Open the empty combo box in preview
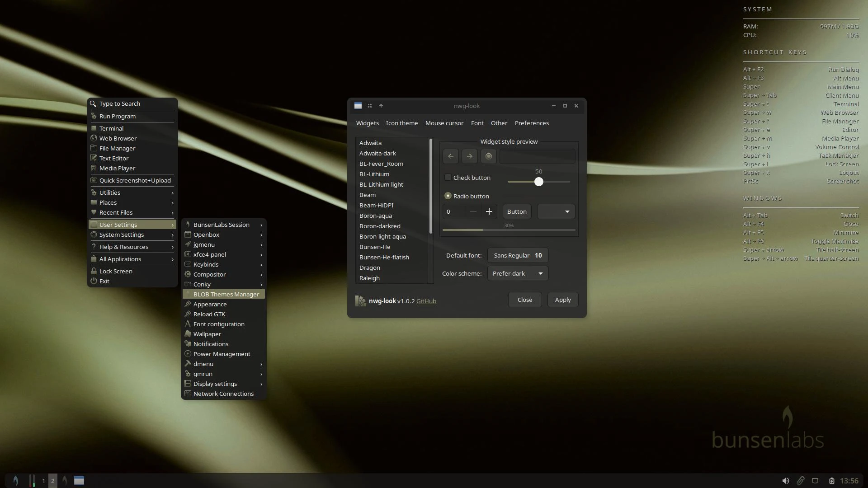This screenshot has width=868, height=488. pyautogui.click(x=556, y=211)
